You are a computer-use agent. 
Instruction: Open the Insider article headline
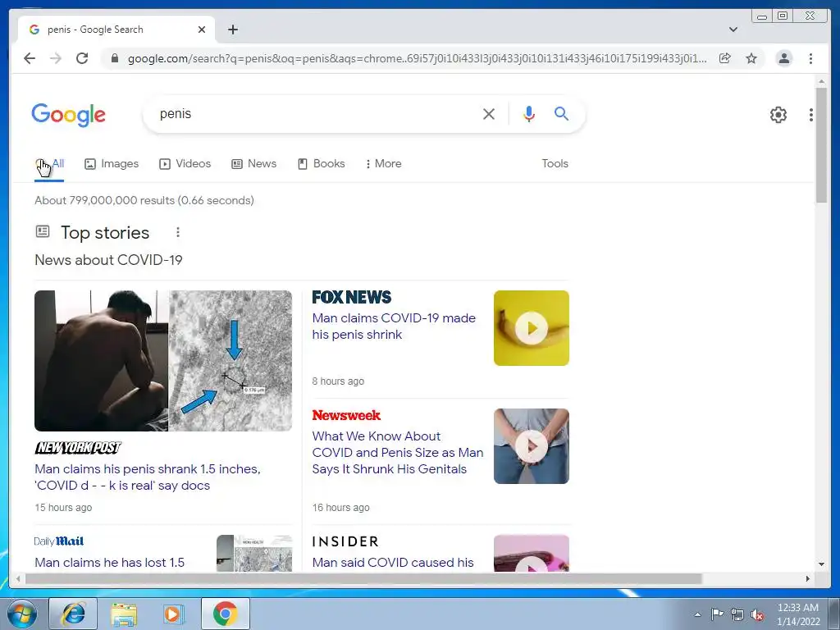(x=393, y=563)
